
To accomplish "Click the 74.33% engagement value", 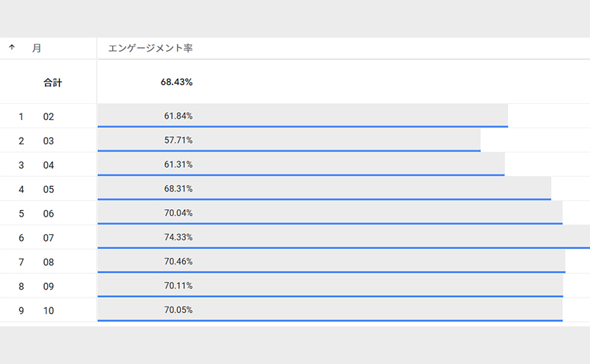I will tap(178, 237).
